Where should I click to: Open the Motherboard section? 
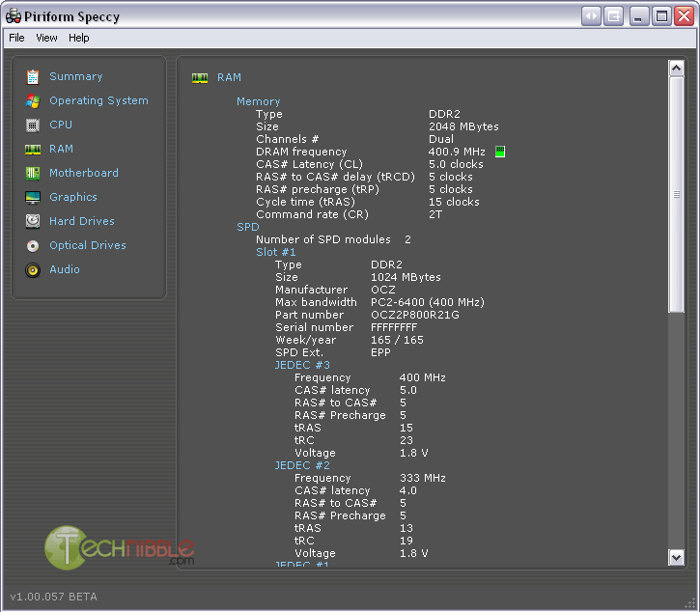click(x=84, y=173)
